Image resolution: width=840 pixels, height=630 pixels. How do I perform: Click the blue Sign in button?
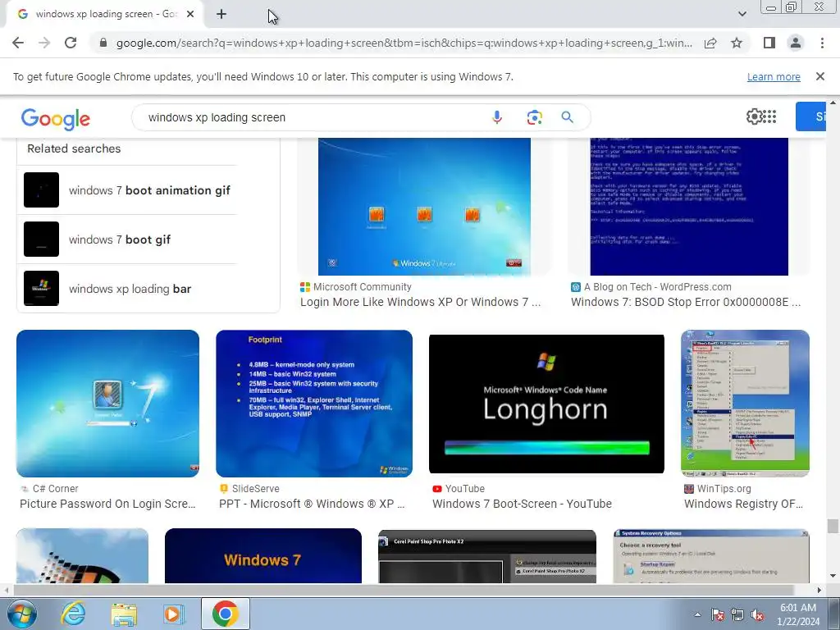click(810, 116)
